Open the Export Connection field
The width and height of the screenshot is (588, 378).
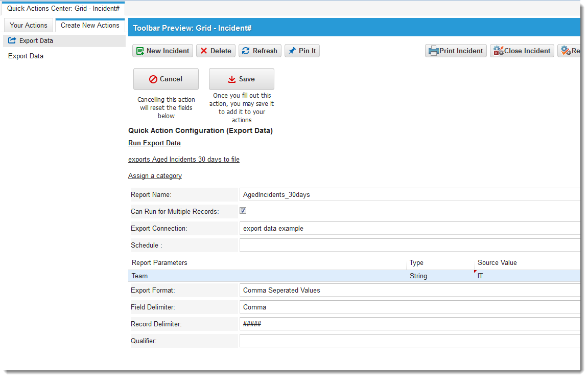click(409, 228)
